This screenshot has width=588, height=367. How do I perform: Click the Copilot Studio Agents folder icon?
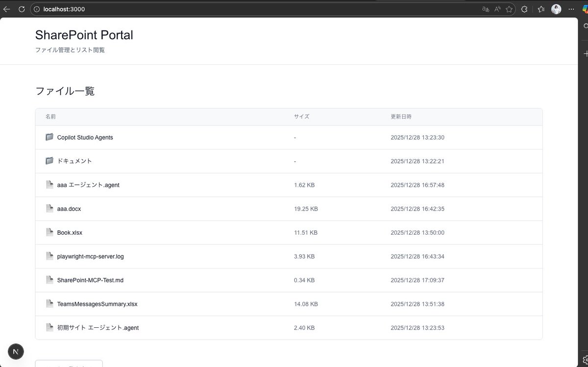pyautogui.click(x=49, y=137)
